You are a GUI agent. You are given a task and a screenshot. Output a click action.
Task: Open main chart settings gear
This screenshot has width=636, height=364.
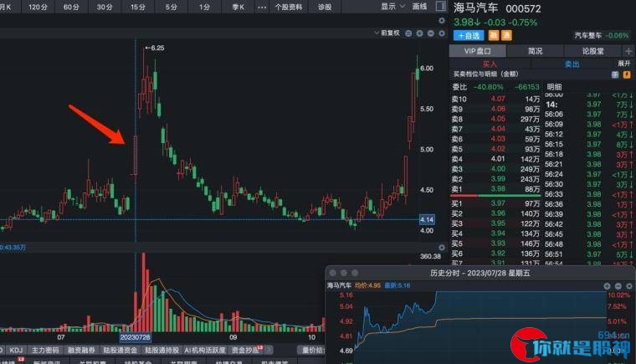442,20
